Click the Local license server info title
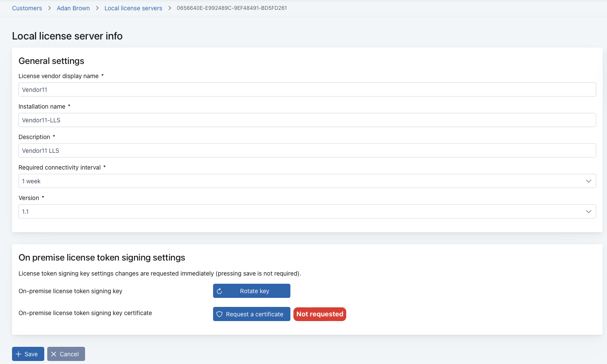Image resolution: width=607 pixels, height=364 pixels. coord(67,36)
